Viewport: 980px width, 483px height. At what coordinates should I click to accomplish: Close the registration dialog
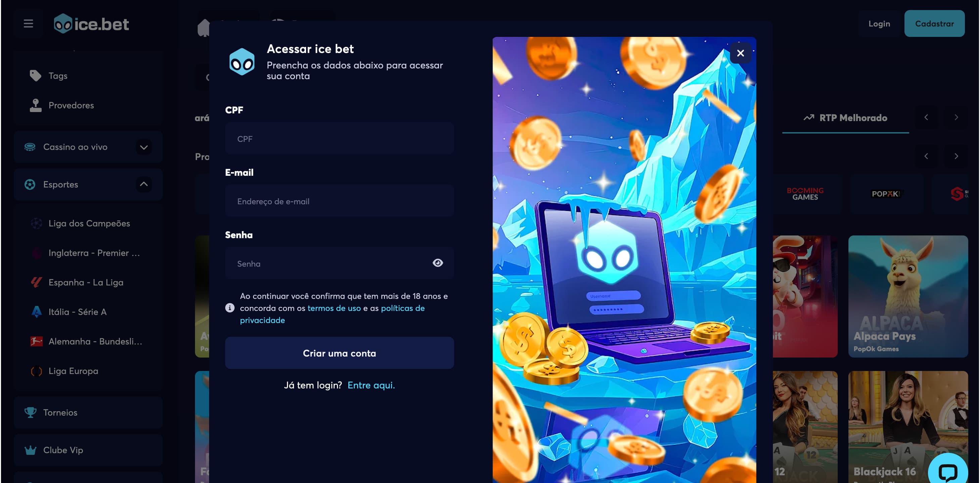pyautogui.click(x=740, y=53)
